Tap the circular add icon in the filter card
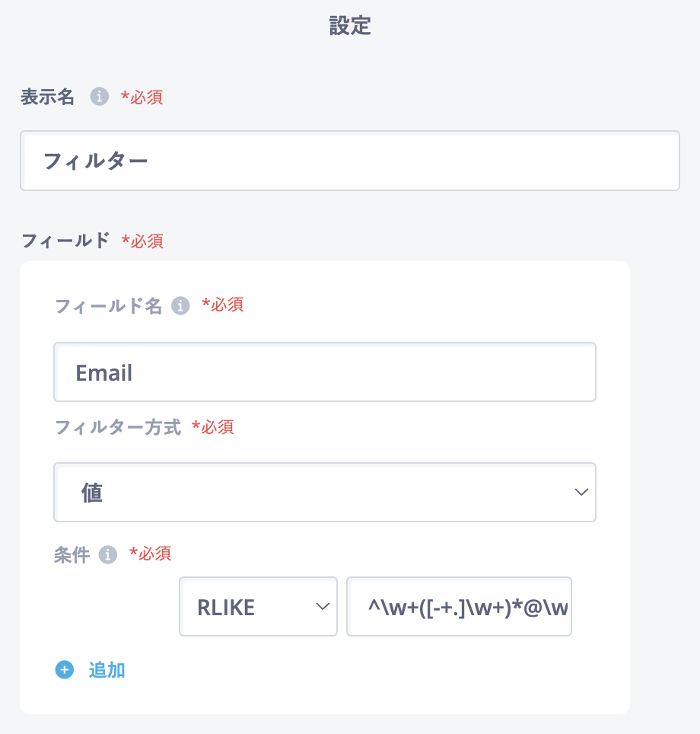 [65, 670]
